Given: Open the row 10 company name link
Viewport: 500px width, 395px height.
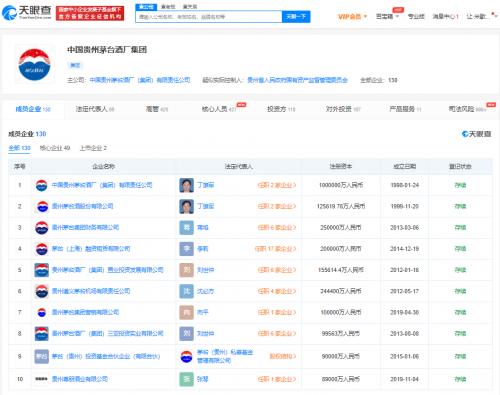Looking at the screenshot, I should click(x=80, y=379).
